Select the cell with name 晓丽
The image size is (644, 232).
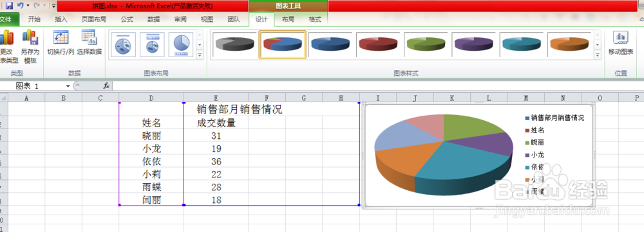151,135
